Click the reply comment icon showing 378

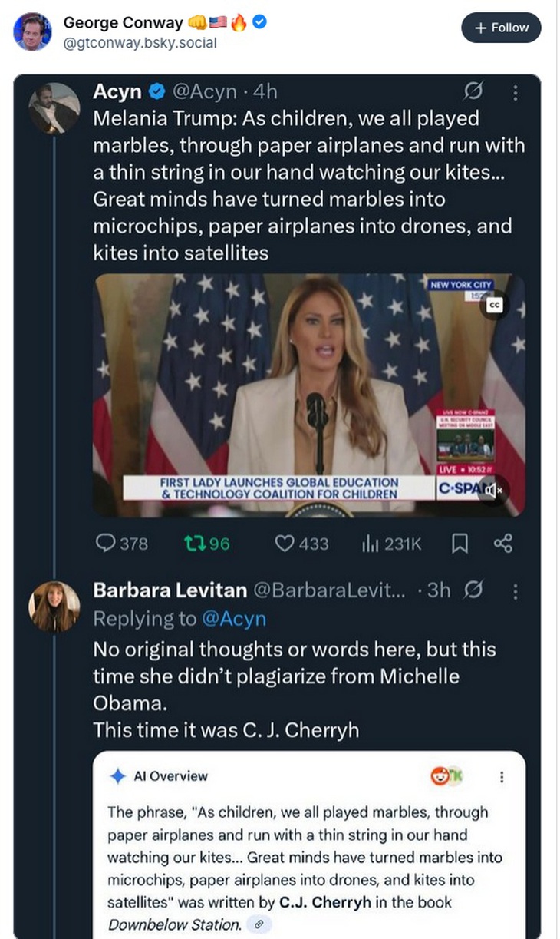106,544
